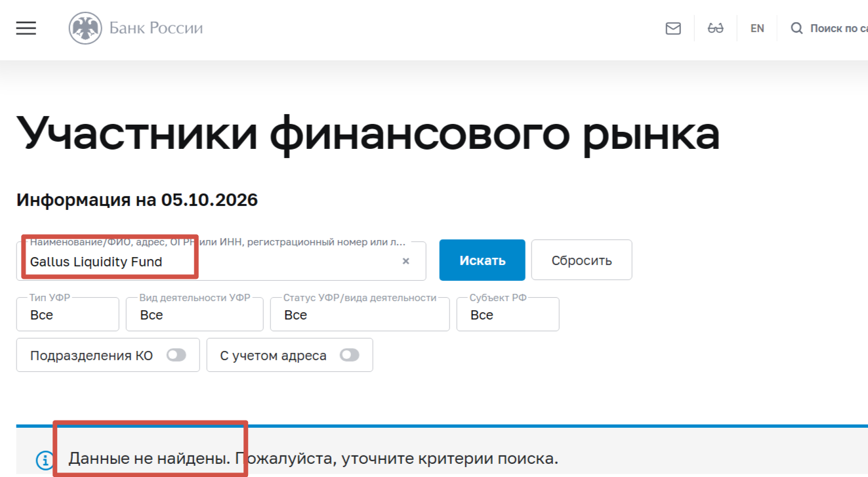Click the Информация на 05.10.2026 text

(137, 200)
